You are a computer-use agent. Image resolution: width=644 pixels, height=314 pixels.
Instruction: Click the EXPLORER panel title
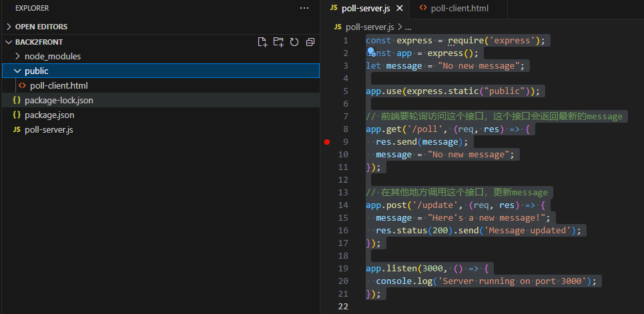[x=32, y=8]
